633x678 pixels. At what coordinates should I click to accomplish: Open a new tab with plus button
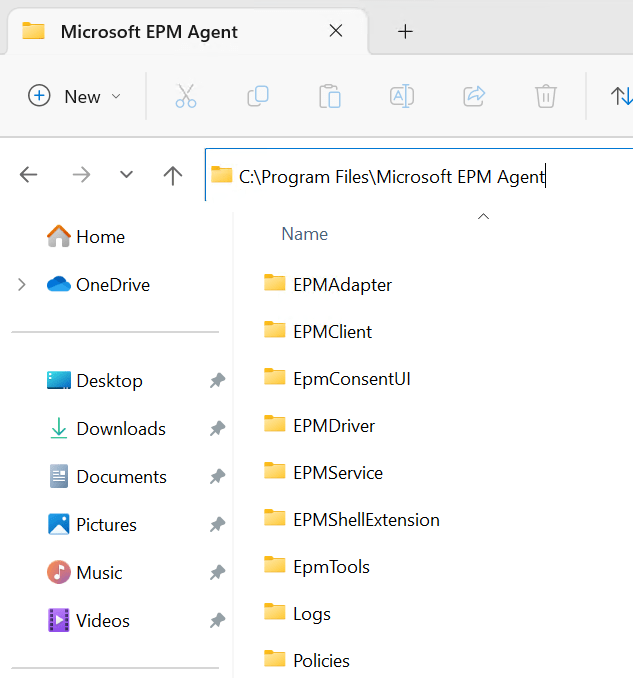click(405, 31)
